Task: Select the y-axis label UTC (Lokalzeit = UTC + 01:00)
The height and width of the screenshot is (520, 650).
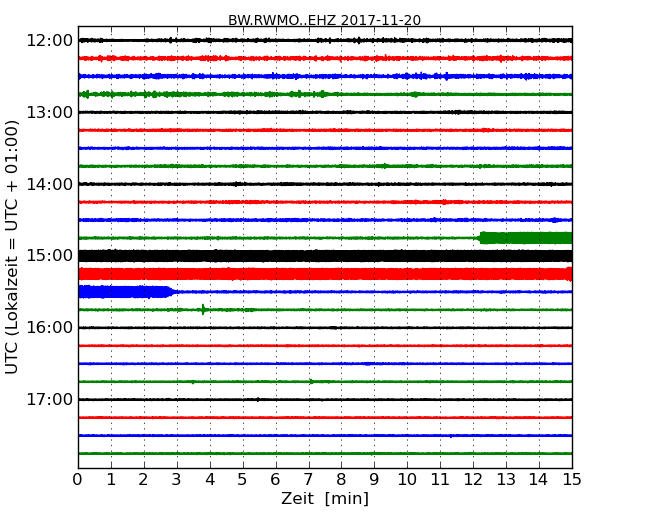Action: point(12,247)
